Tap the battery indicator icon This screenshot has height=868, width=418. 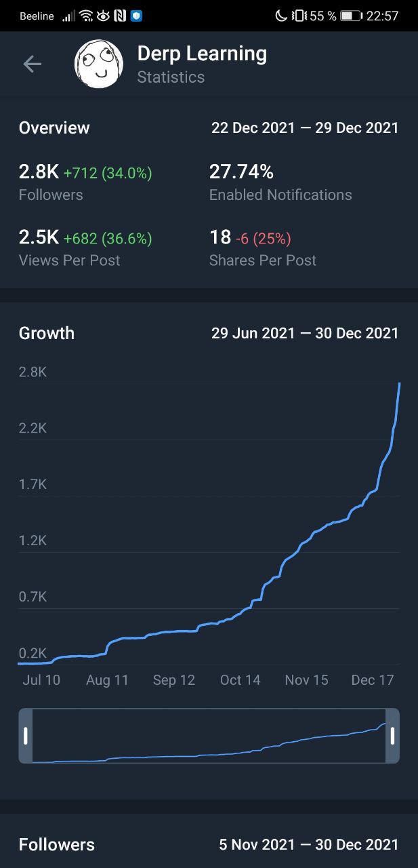(x=350, y=16)
